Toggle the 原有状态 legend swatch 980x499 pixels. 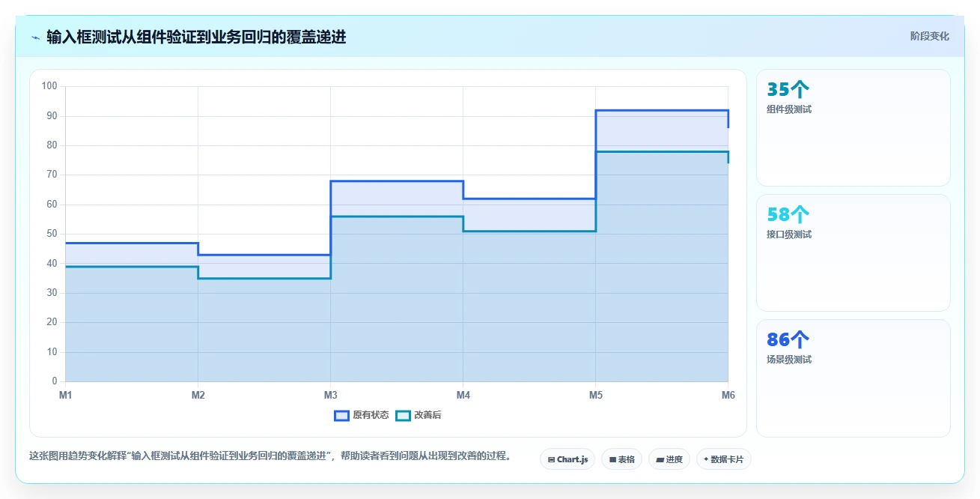341,415
